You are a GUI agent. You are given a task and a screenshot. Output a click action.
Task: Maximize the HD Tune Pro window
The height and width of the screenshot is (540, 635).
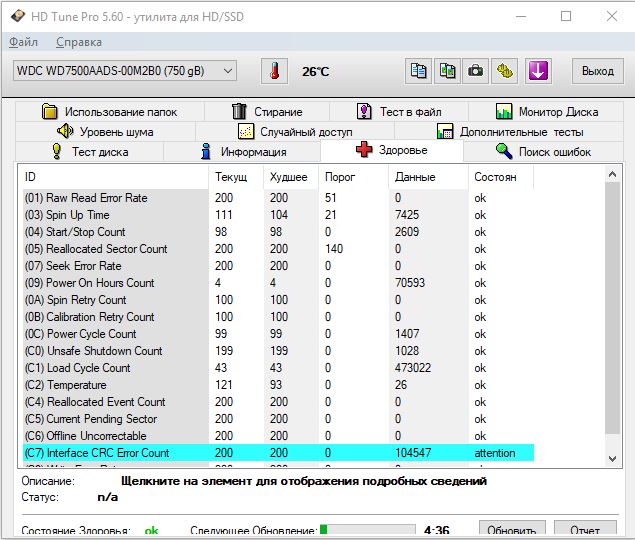pos(566,17)
